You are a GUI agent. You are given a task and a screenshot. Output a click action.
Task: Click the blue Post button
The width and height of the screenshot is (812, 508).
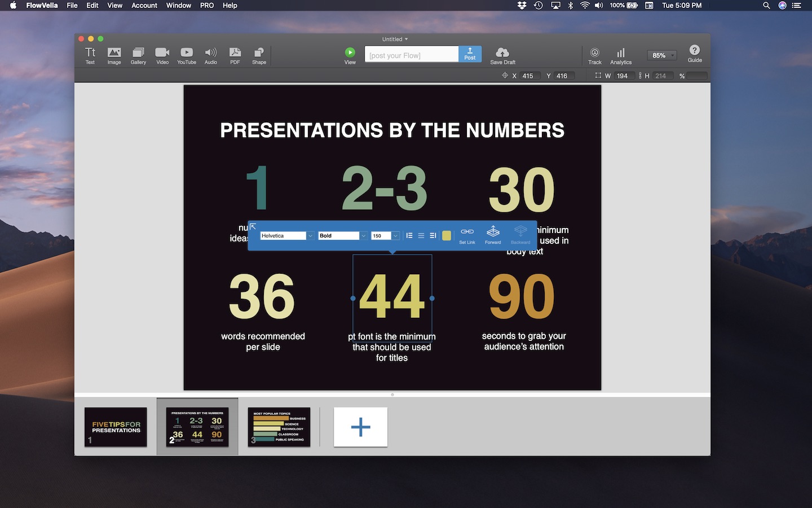(470, 54)
